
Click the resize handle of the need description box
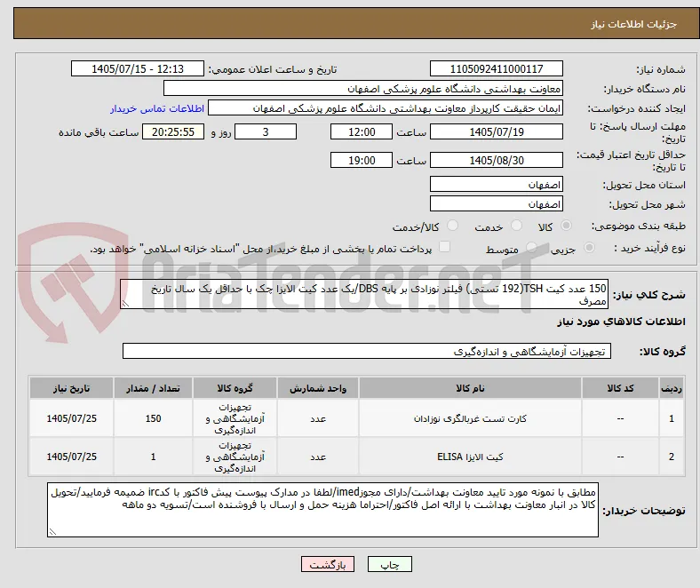coord(125,304)
